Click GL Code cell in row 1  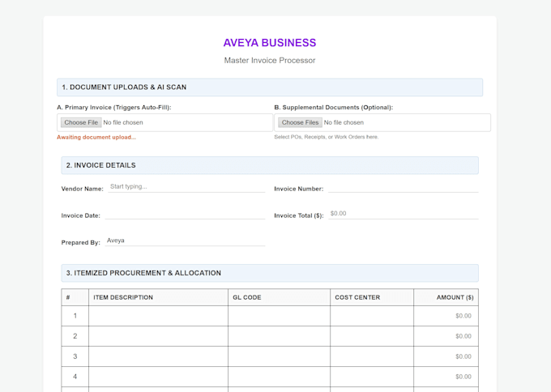point(279,316)
